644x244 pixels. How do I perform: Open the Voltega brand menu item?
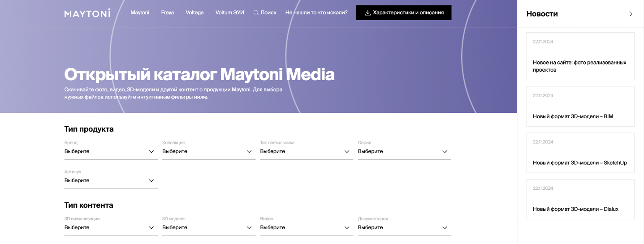[x=194, y=13]
